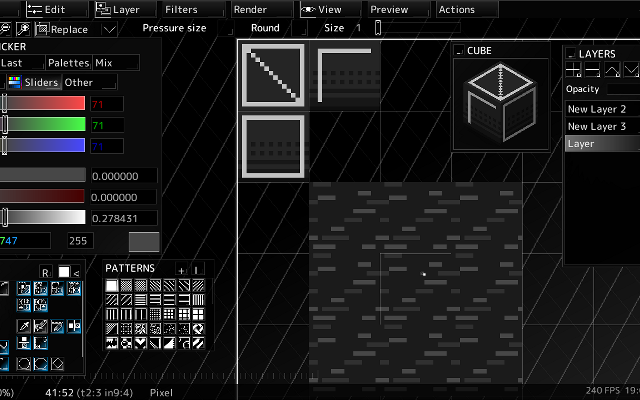Select the blue-highlighted circle shape tool

tap(41, 364)
